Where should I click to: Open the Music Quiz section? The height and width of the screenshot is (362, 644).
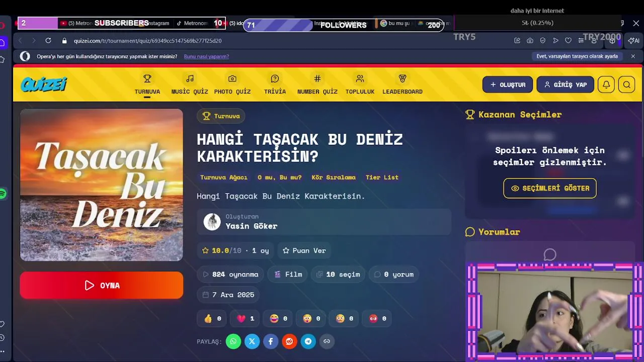pyautogui.click(x=190, y=84)
